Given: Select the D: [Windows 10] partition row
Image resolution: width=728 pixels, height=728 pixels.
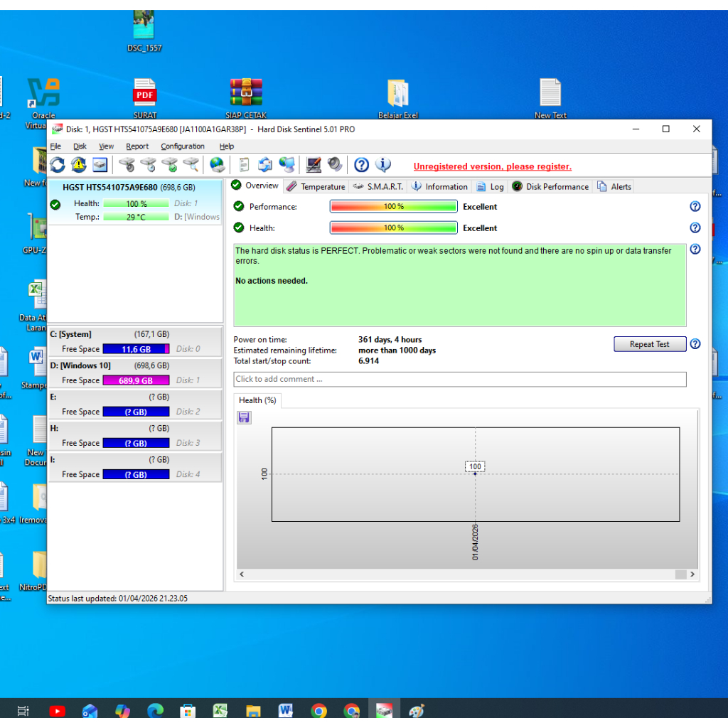Looking at the screenshot, I should click(x=135, y=373).
